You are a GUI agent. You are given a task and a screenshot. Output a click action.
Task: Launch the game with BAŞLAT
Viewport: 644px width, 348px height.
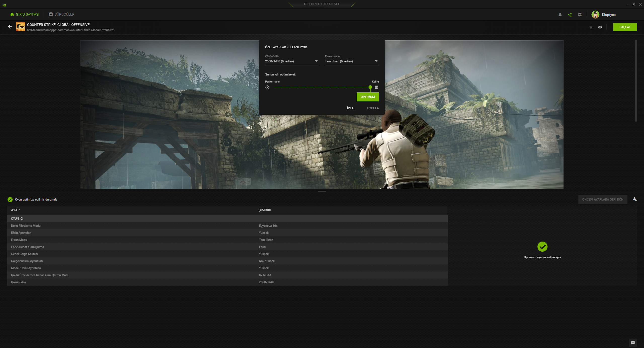[x=625, y=27]
